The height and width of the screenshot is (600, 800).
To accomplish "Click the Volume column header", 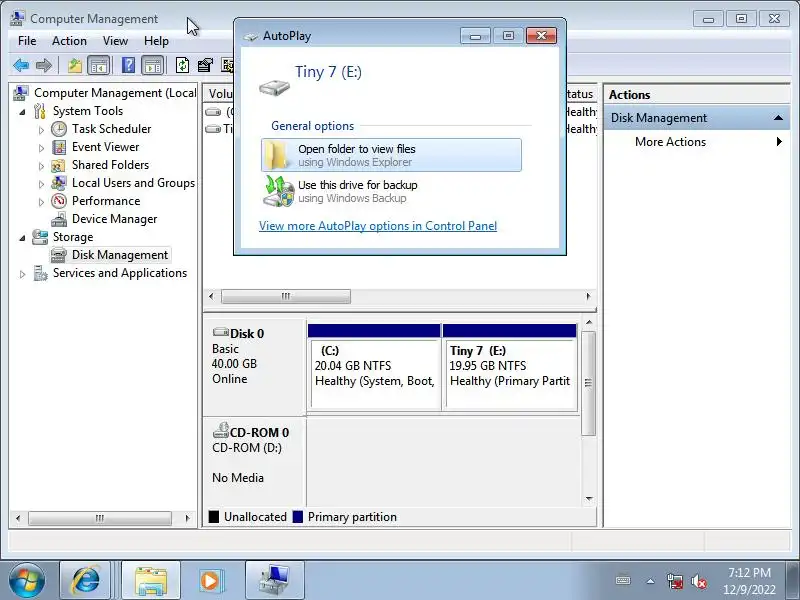I will click(220, 94).
